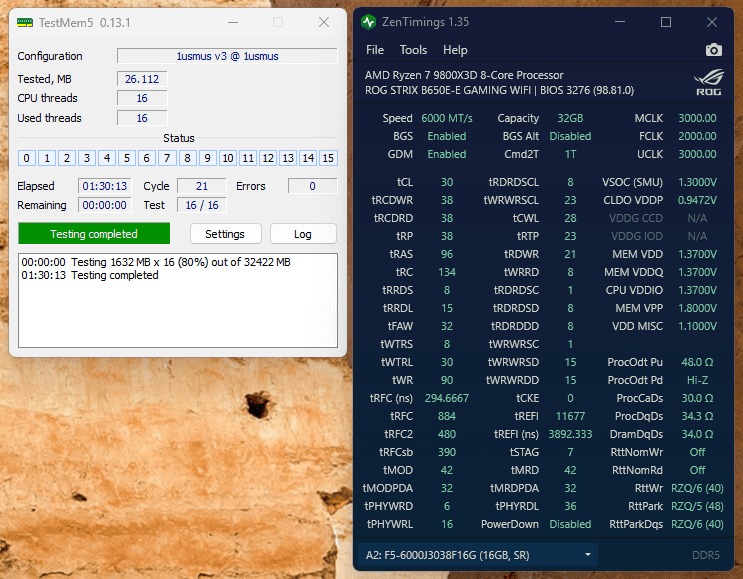Viewport: 743px width, 579px height.
Task: Click the AMD Ryzen 7 9800X3D processor text
Action: pos(464,75)
